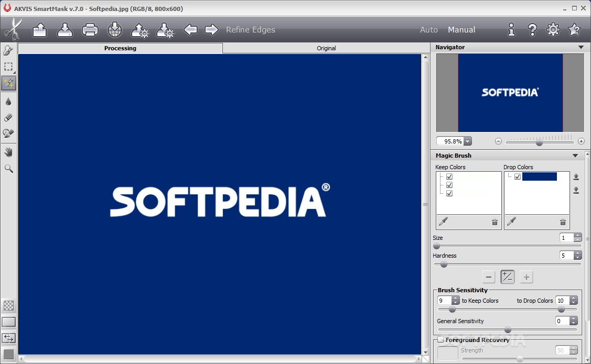
Task: Select the droplet Blur tool
Action: [8, 101]
